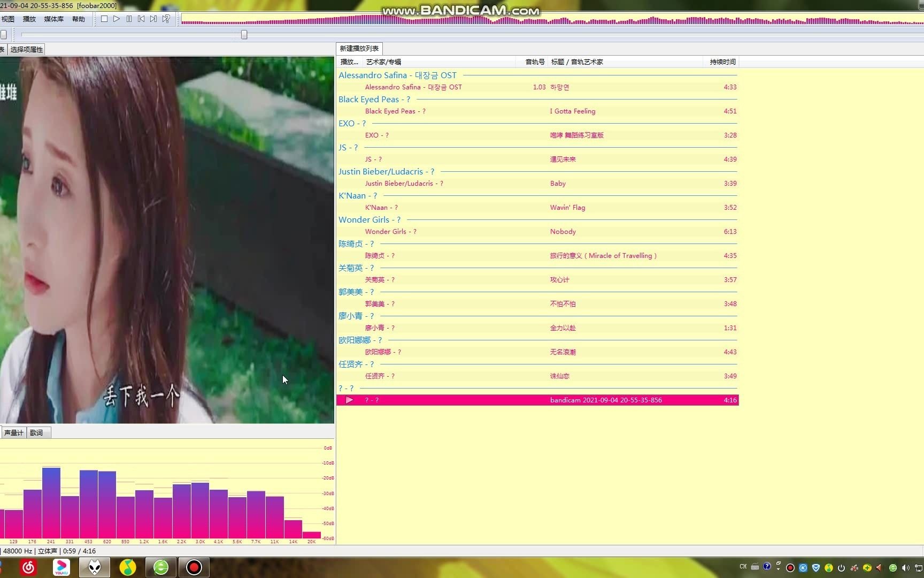The height and width of the screenshot is (578, 924).
Task: Select the 新建播放列表 playlist tab
Action: 359,48
